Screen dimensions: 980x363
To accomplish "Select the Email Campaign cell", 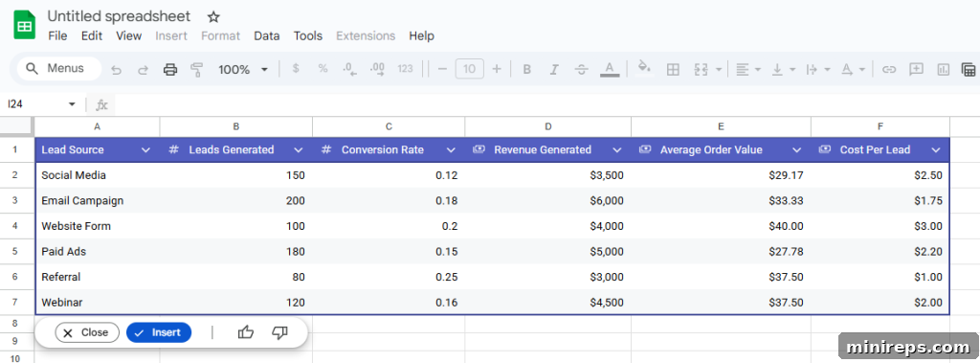I will coord(97,201).
